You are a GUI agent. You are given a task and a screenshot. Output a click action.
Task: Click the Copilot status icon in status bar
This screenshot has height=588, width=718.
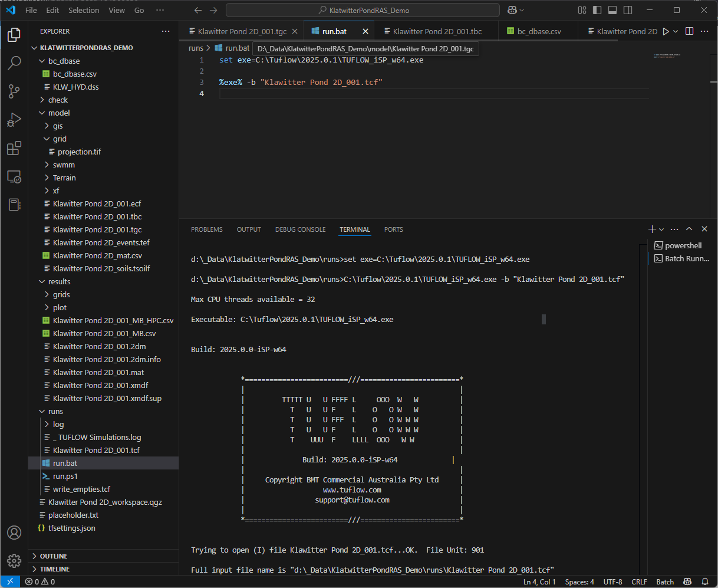[688, 582]
